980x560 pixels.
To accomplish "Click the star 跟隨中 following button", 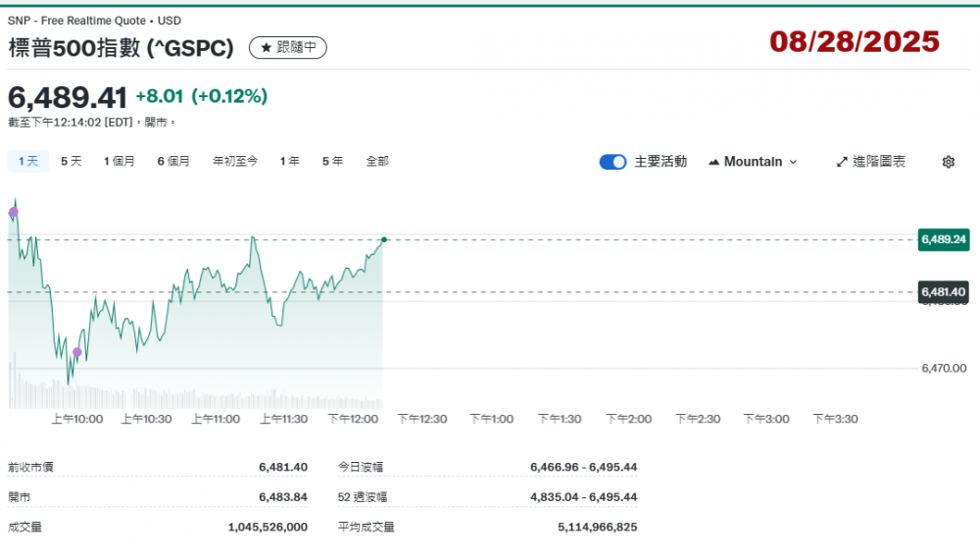I will tap(287, 47).
